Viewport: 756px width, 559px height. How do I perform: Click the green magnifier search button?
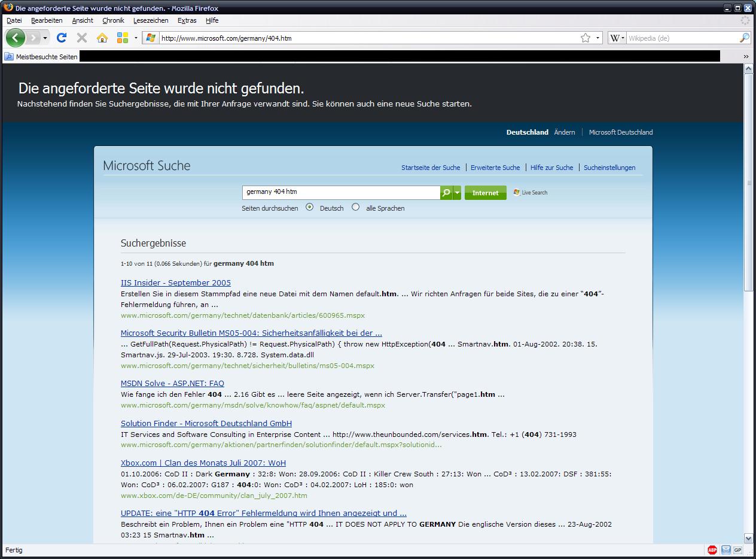click(x=446, y=193)
